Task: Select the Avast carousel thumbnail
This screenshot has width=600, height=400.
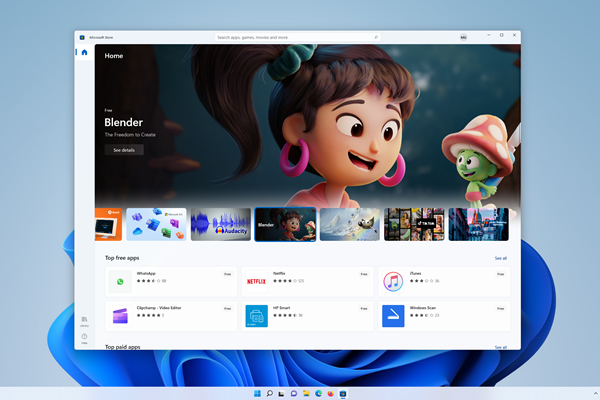Action: [x=108, y=224]
